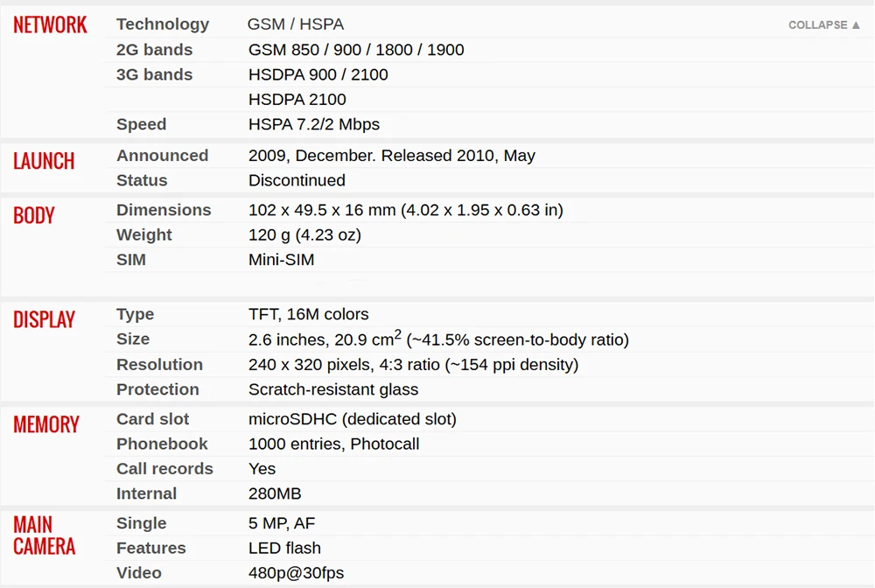Screen dimensions: 875x588
Task: Open the NETWORK section heading
Action: 50,25
